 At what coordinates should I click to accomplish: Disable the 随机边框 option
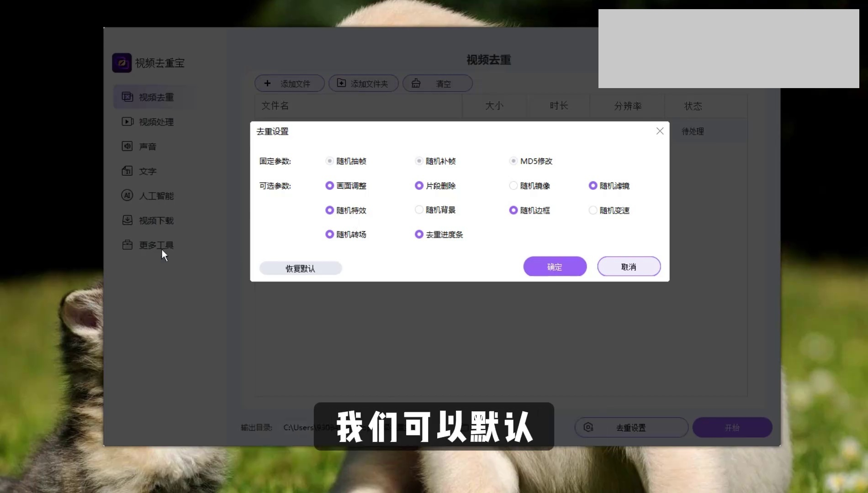click(513, 210)
